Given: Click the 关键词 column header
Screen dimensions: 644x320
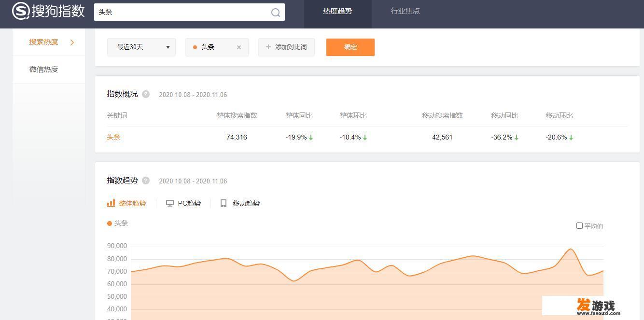Looking at the screenshot, I should click(x=117, y=116).
